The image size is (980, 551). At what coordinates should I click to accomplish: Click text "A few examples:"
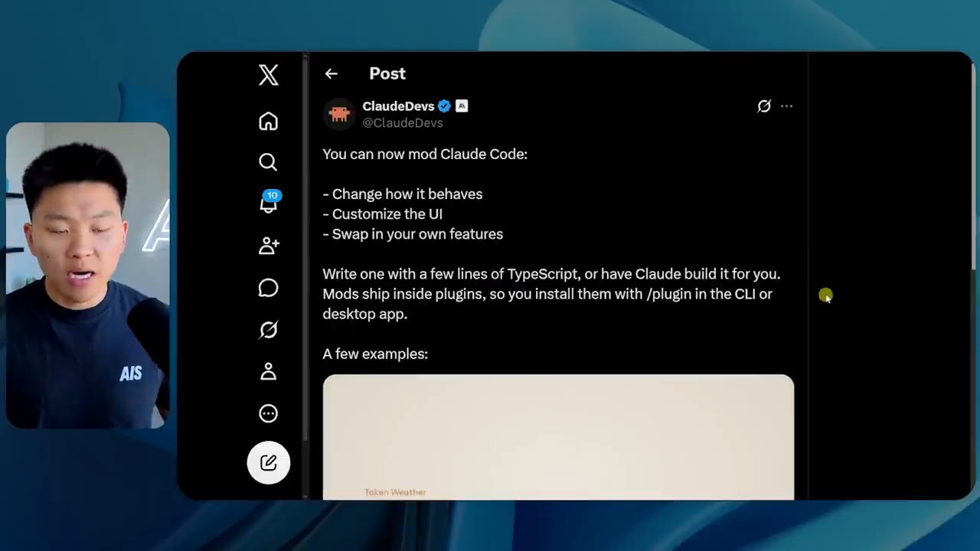[x=375, y=354]
